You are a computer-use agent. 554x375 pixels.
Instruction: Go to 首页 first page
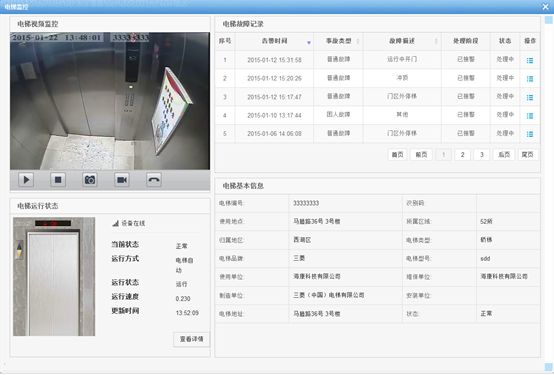tap(397, 154)
